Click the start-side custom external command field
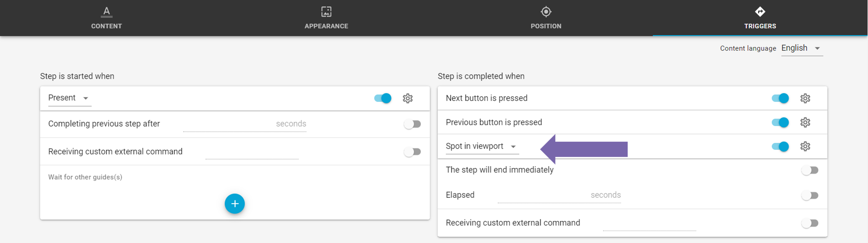 coord(252,152)
